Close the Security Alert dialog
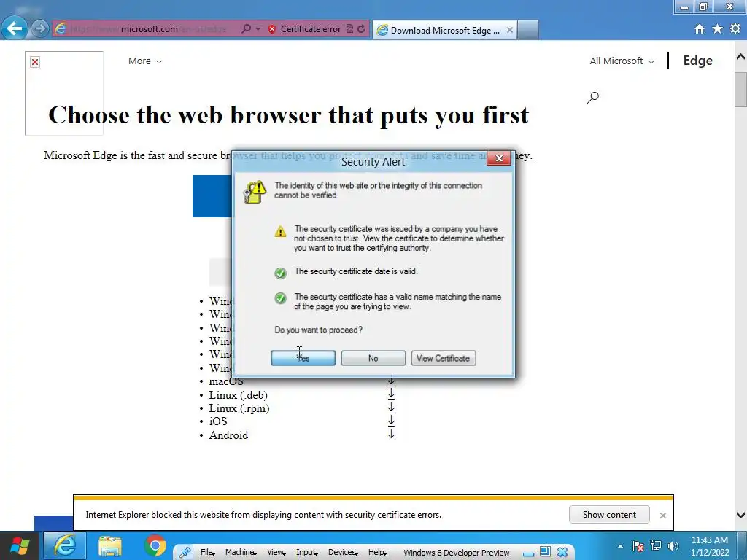Image resolution: width=747 pixels, height=560 pixels. point(499,158)
